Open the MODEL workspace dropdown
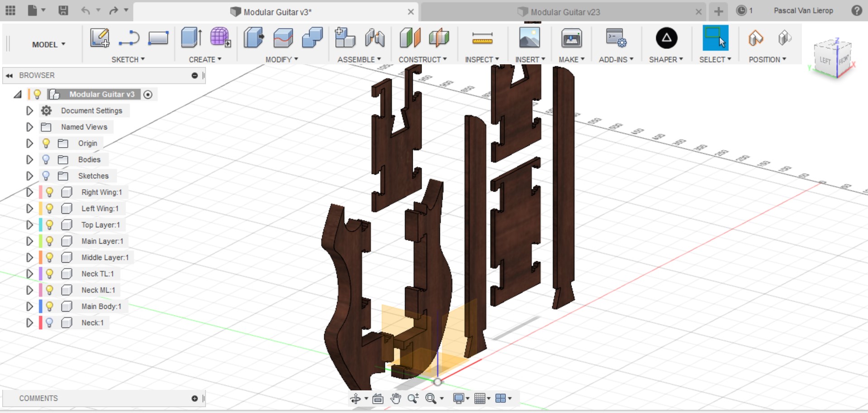 click(48, 44)
